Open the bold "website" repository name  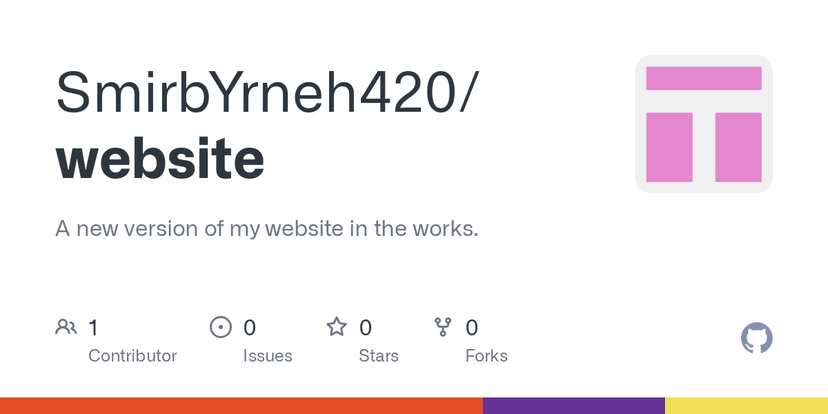pos(160,158)
